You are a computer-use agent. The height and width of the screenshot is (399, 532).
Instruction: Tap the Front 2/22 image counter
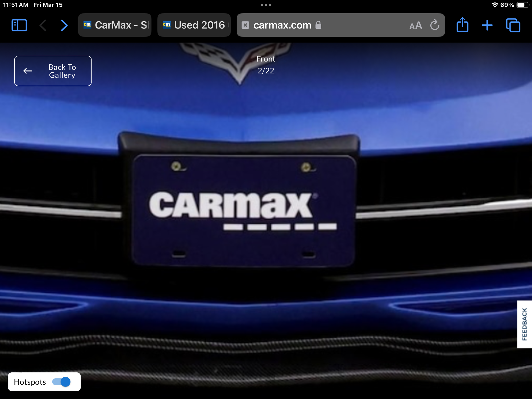tap(265, 65)
